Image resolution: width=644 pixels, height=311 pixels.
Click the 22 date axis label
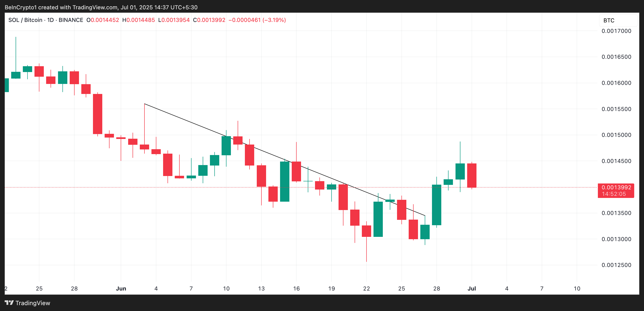(366, 288)
